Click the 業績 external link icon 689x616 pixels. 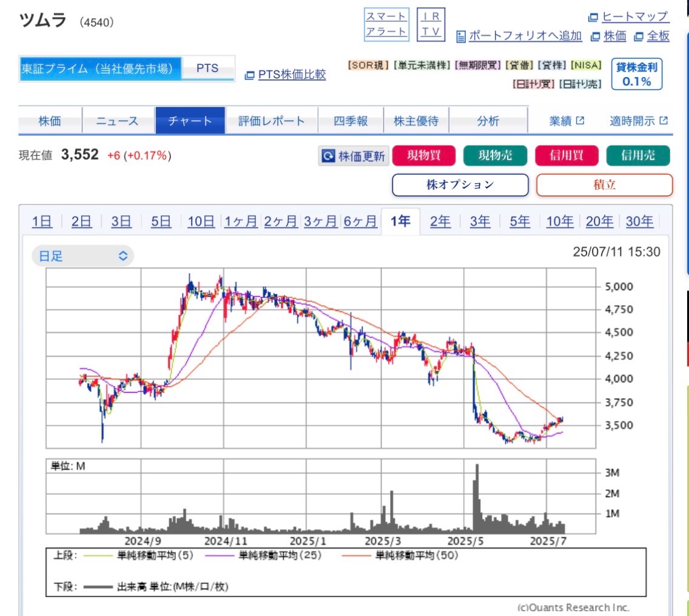580,120
